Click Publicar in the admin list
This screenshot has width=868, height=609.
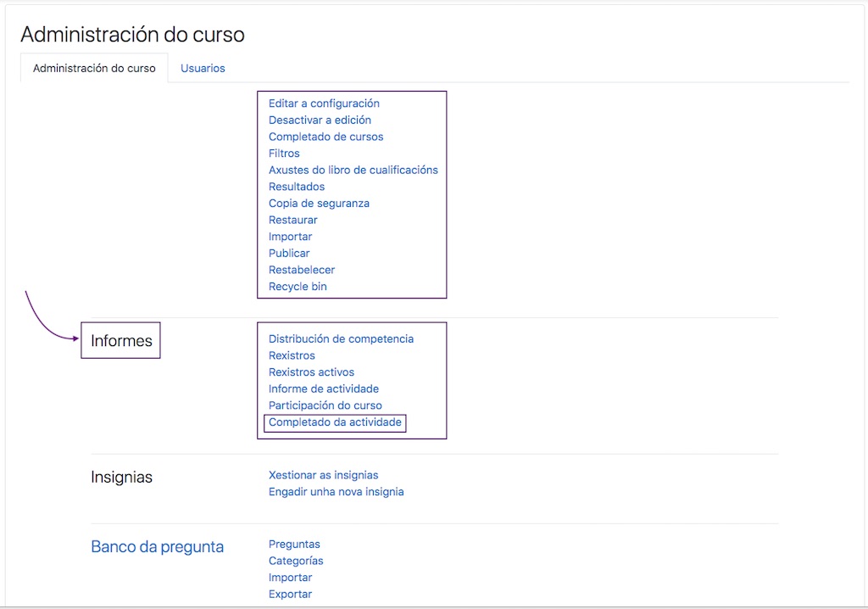[x=289, y=253]
